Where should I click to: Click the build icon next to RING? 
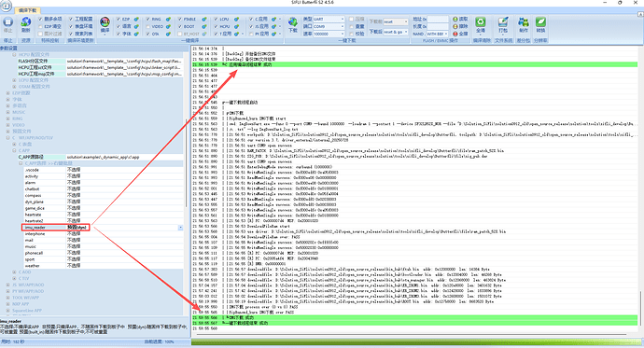pos(168,19)
